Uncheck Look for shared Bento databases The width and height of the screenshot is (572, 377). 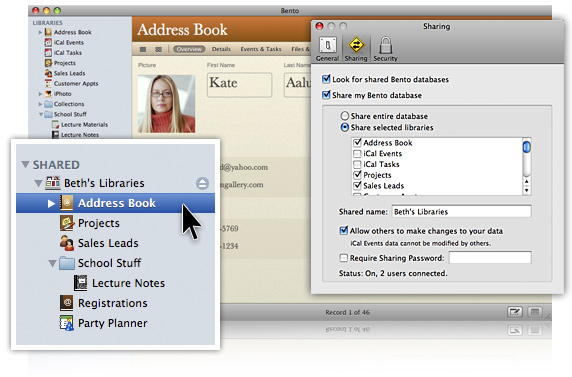coord(326,79)
